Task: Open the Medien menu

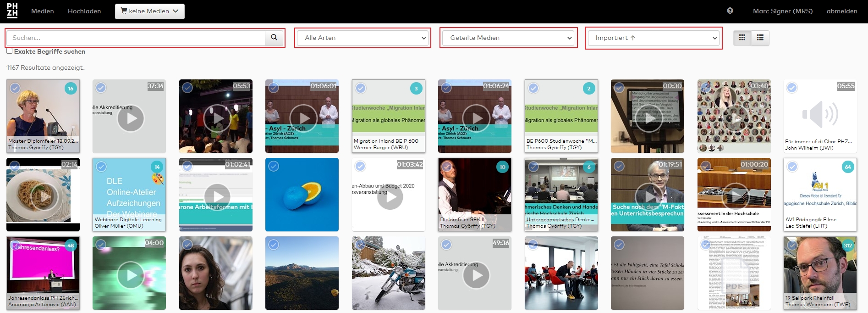Action: [42, 11]
